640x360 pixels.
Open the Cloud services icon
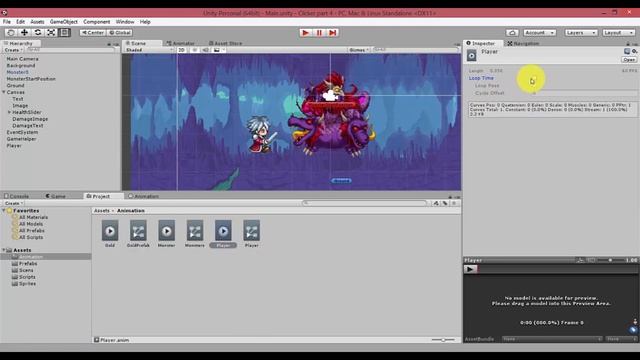pos(512,33)
